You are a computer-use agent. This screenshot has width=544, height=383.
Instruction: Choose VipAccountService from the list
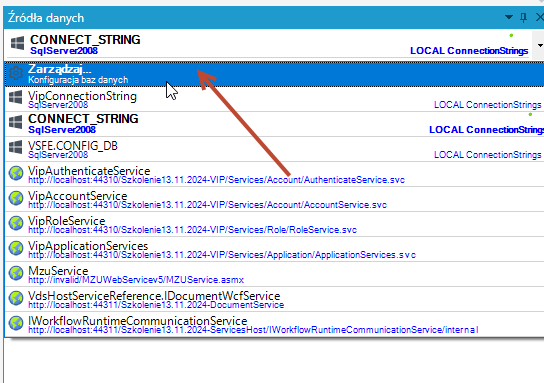tap(274, 199)
